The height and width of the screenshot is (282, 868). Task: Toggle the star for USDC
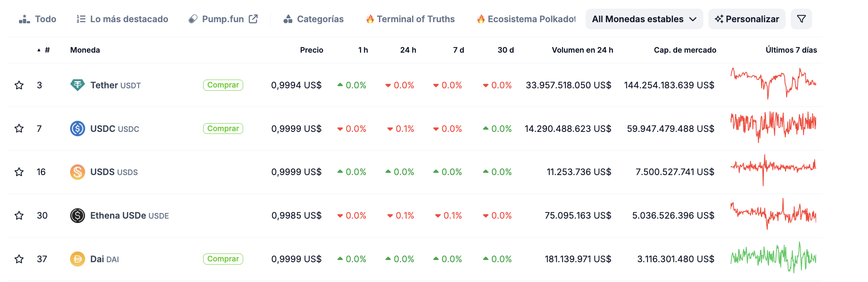pyautogui.click(x=19, y=129)
